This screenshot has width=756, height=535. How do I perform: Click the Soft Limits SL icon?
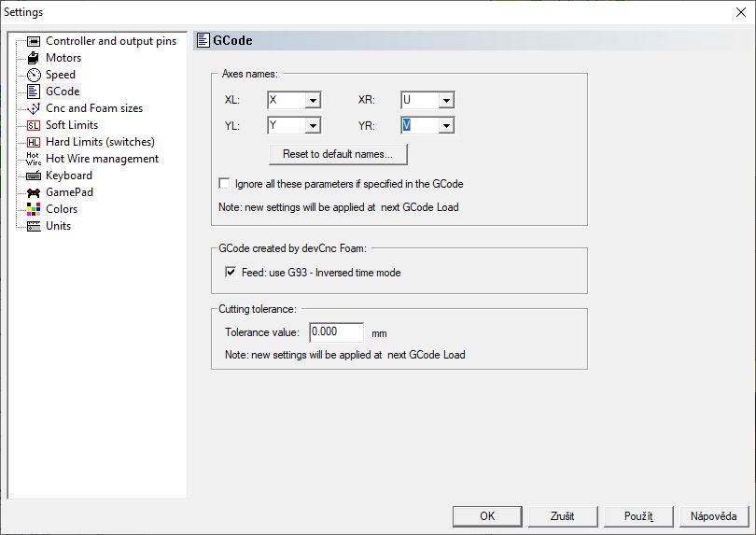pyautogui.click(x=34, y=125)
